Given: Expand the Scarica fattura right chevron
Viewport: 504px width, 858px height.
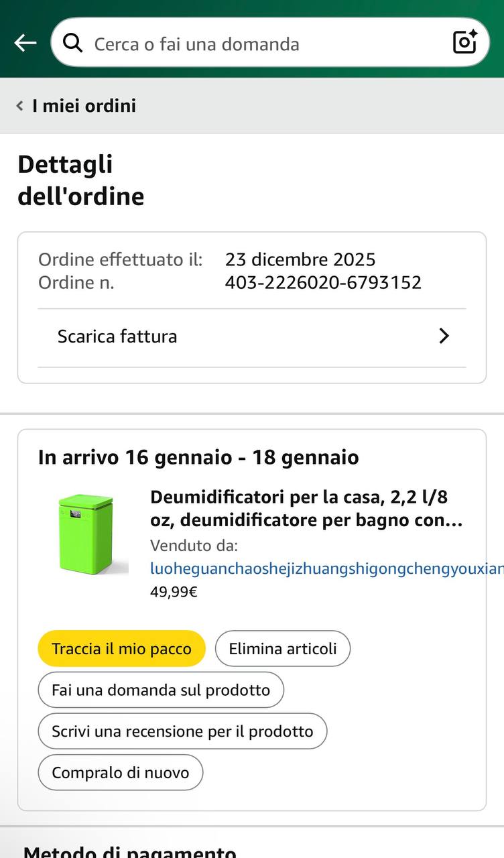Looking at the screenshot, I should point(444,336).
